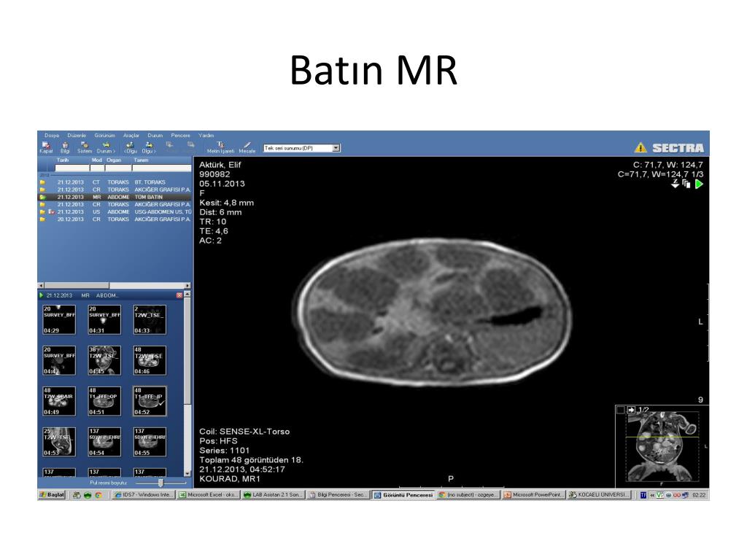This screenshot has width=747, height=560.
Task: Click the Mod column header
Action: 97,160
